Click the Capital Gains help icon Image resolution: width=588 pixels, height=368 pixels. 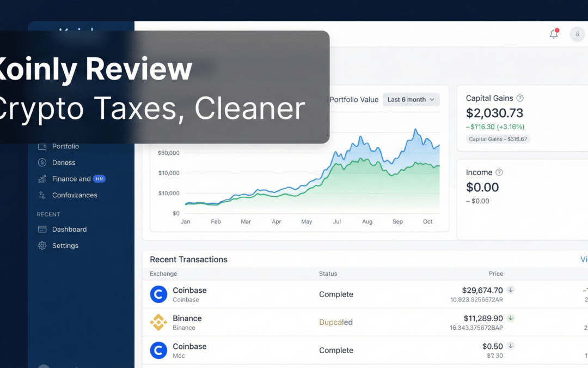[x=520, y=98]
